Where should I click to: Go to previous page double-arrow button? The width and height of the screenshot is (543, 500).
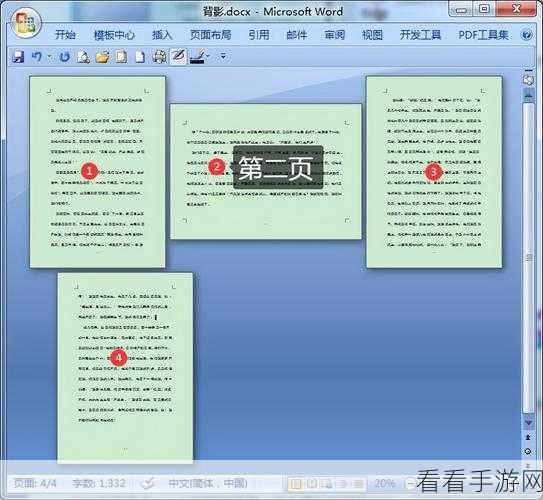528,437
